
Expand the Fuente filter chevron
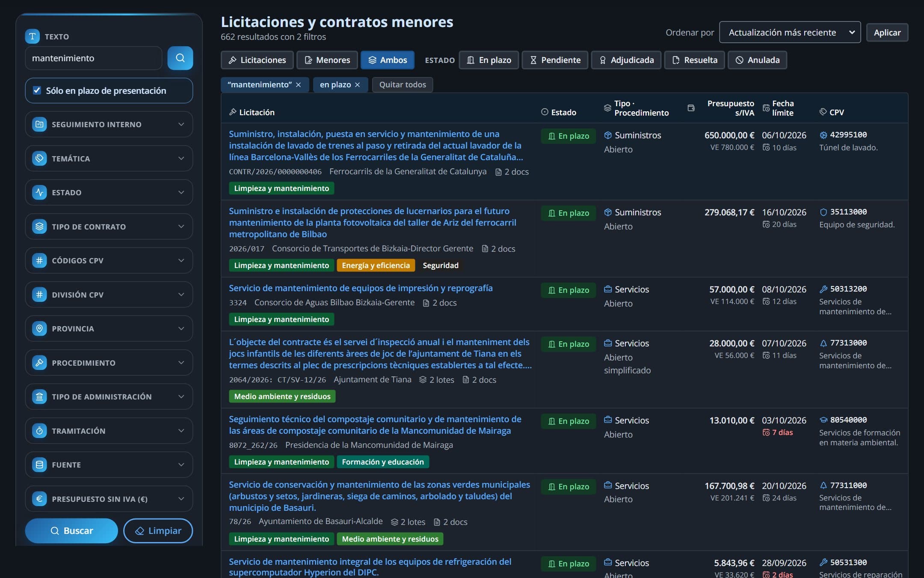coord(181,465)
